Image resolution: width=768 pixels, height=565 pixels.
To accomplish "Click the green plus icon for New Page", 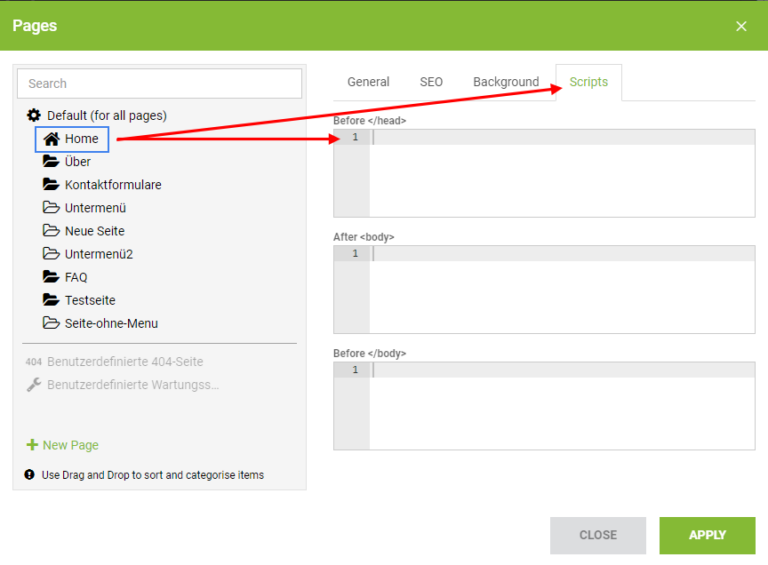I will pyautogui.click(x=32, y=445).
